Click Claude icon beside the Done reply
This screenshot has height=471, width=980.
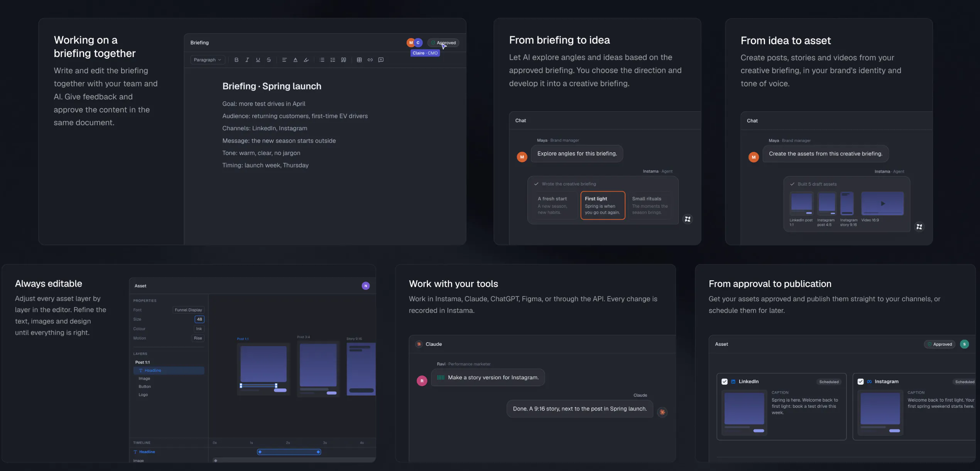point(662,412)
